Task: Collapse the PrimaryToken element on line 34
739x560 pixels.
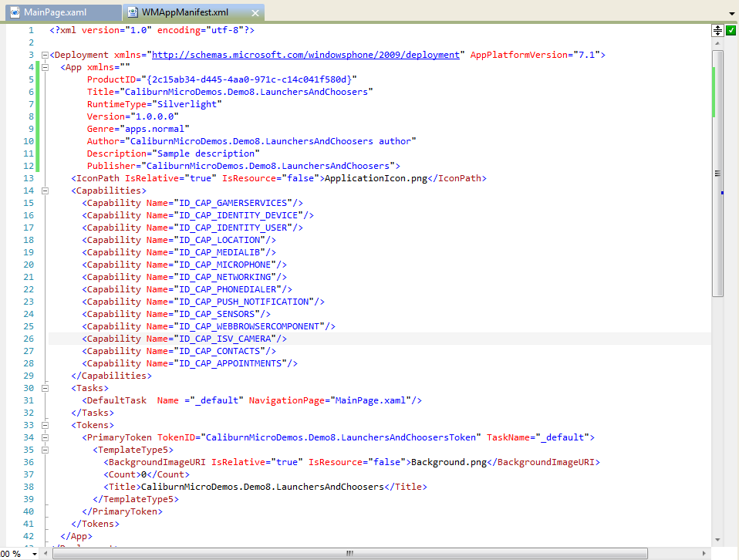Action: pos(45,437)
